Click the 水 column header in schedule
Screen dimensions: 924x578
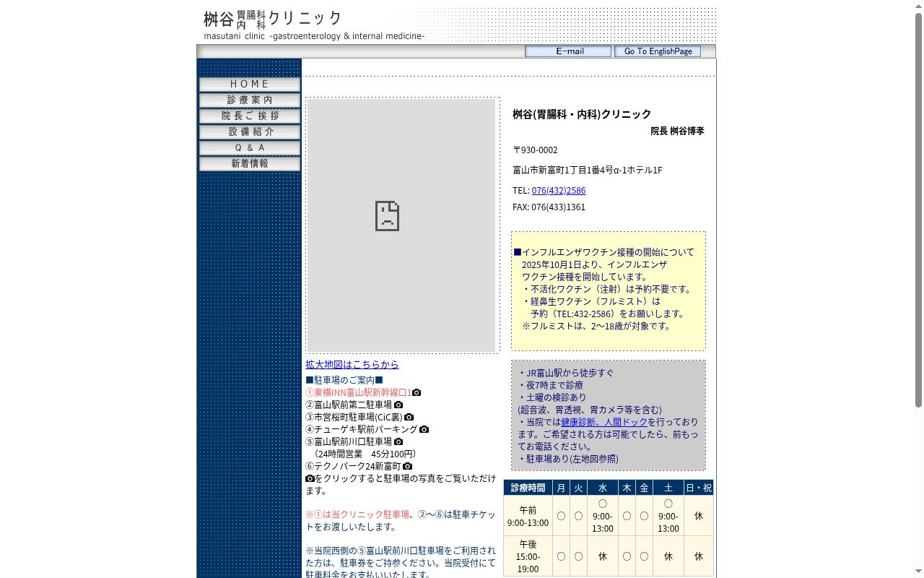(x=603, y=488)
